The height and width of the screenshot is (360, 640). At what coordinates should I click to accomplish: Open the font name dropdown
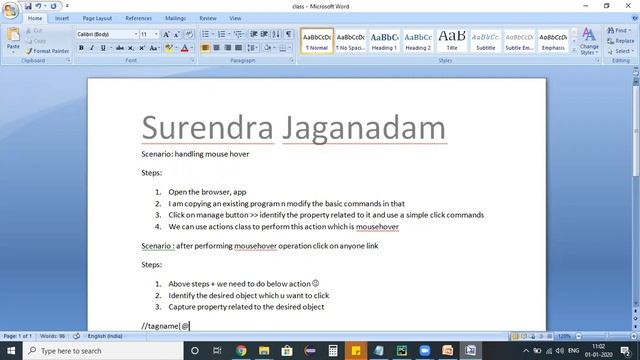pos(136,34)
